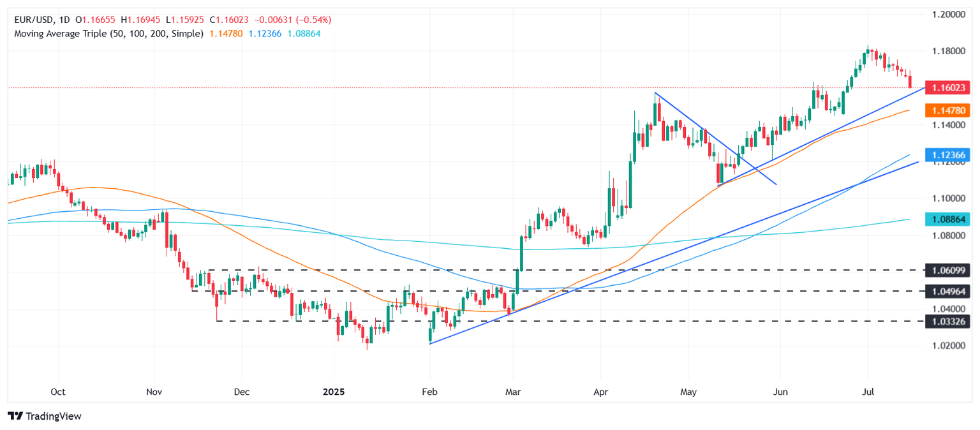Click the Oct label on time axis
980x430 pixels.
pyautogui.click(x=58, y=391)
